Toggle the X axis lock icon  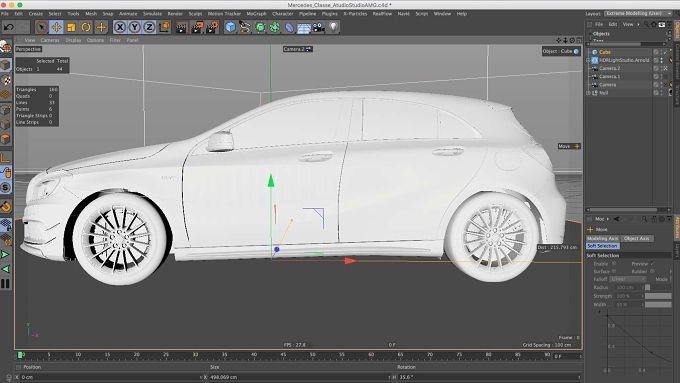coord(120,27)
